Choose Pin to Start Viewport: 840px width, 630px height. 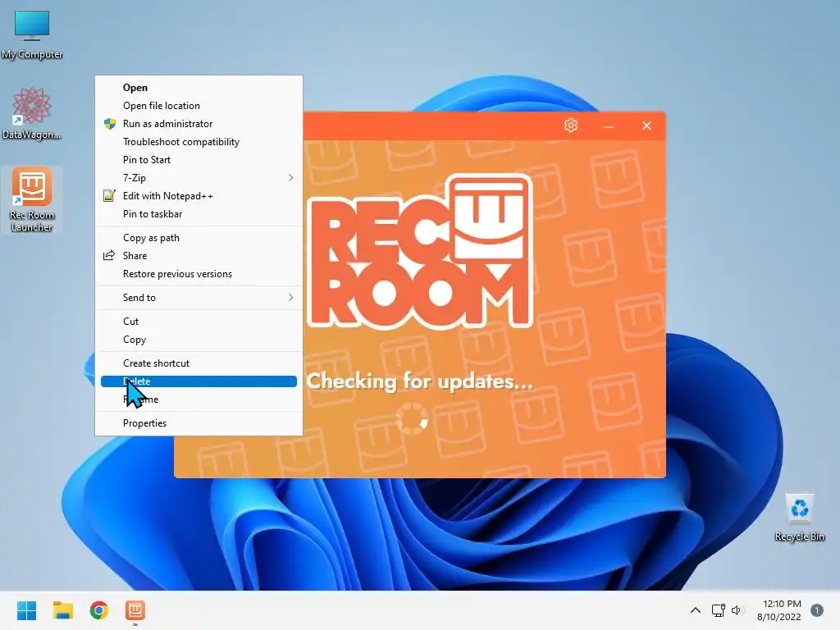tap(199, 160)
